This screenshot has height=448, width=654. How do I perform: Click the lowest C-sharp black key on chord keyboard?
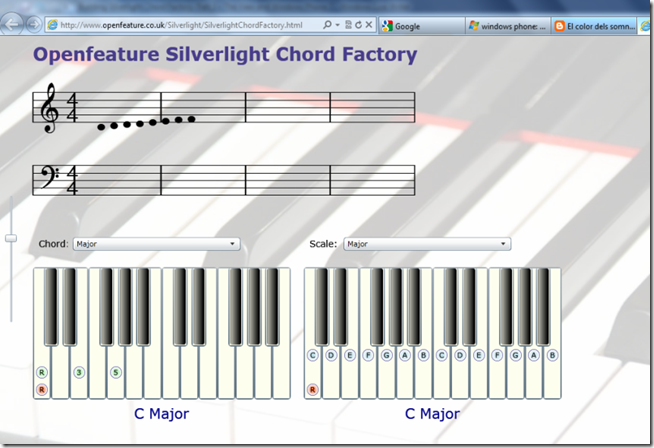pos(51,307)
